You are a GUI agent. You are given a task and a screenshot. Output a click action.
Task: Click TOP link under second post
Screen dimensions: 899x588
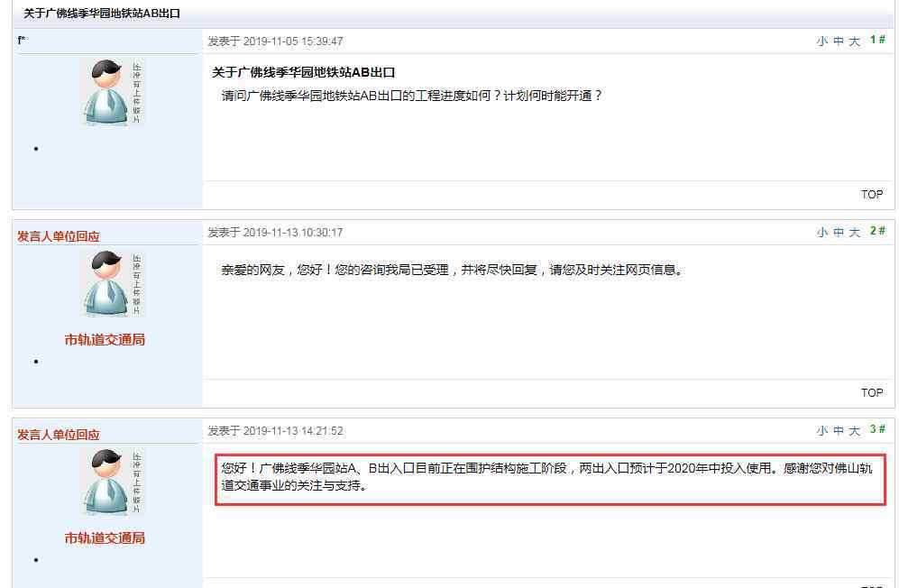click(x=871, y=393)
